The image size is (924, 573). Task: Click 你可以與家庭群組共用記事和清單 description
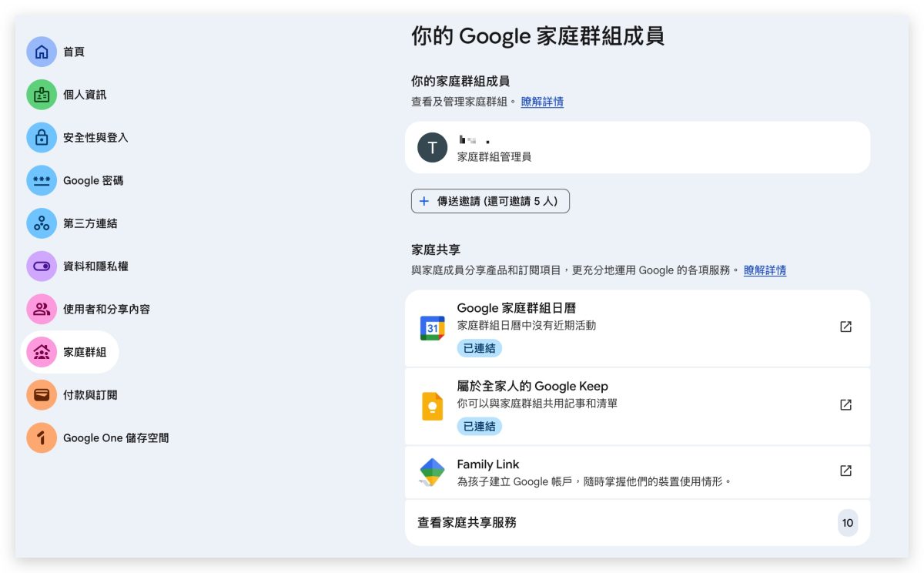point(537,403)
